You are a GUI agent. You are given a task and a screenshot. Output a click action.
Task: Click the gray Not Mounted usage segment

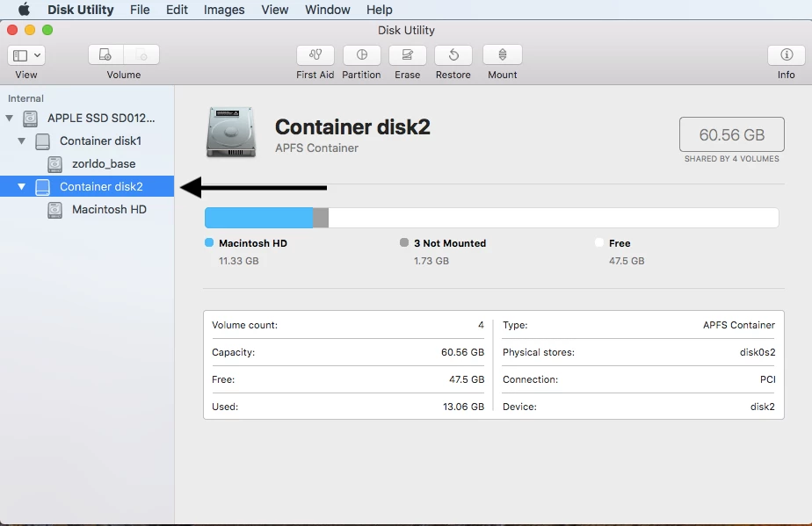click(x=321, y=218)
